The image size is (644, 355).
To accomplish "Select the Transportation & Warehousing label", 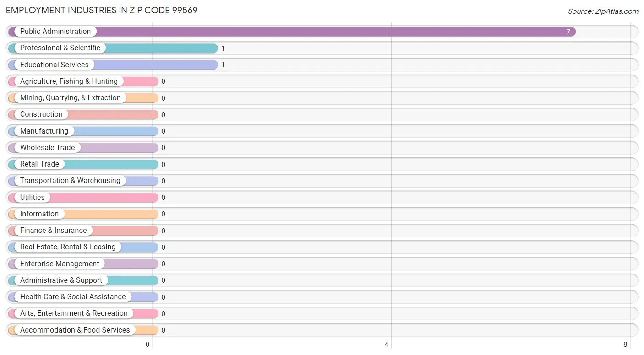I will [70, 181].
